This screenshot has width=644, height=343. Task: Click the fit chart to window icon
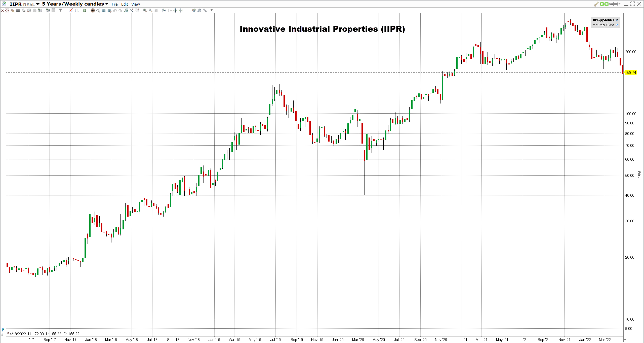coord(156,10)
